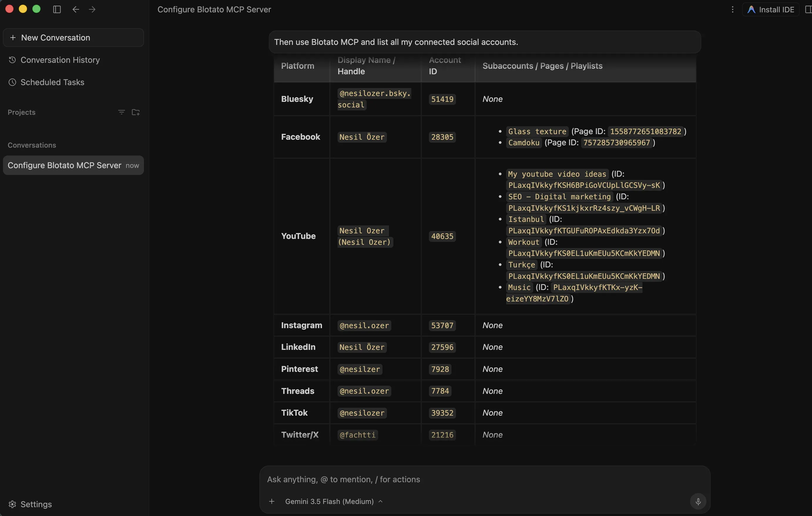Select Configure Blotato MCP Server conversation

tap(73, 165)
